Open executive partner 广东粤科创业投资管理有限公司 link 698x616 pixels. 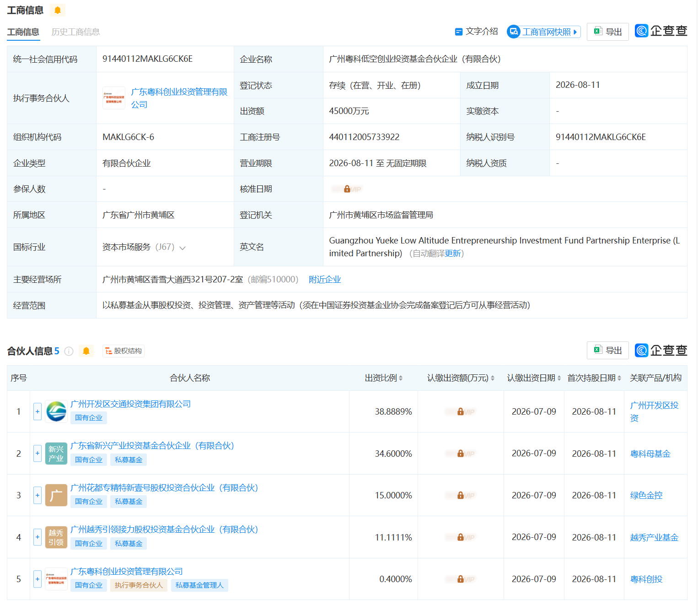pyautogui.click(x=179, y=98)
